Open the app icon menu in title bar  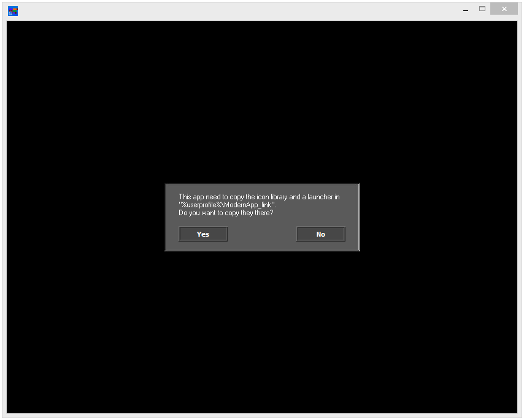pyautogui.click(x=13, y=11)
